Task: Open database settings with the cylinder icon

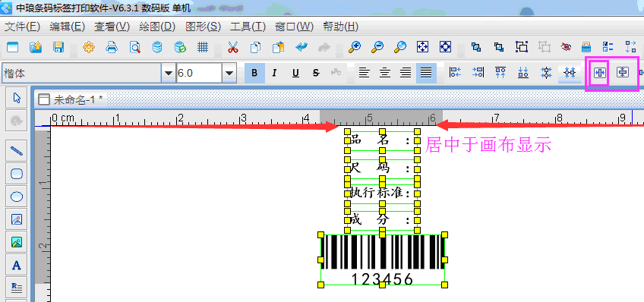Action: click(157, 48)
